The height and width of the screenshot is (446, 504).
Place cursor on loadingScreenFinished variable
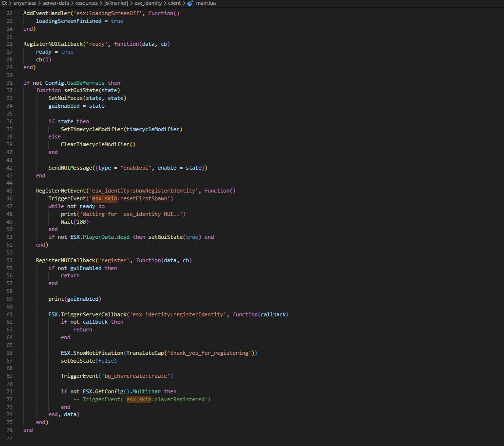[66, 21]
